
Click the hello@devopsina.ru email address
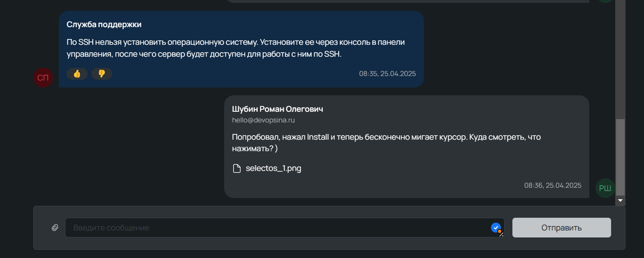263,120
